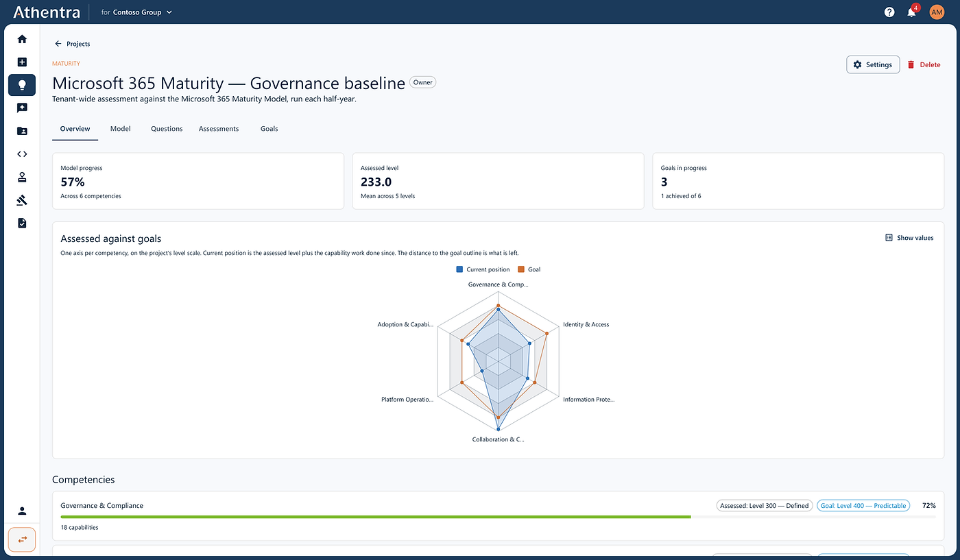Open the Questions tab
This screenshot has height=560, width=960.
pyautogui.click(x=167, y=129)
